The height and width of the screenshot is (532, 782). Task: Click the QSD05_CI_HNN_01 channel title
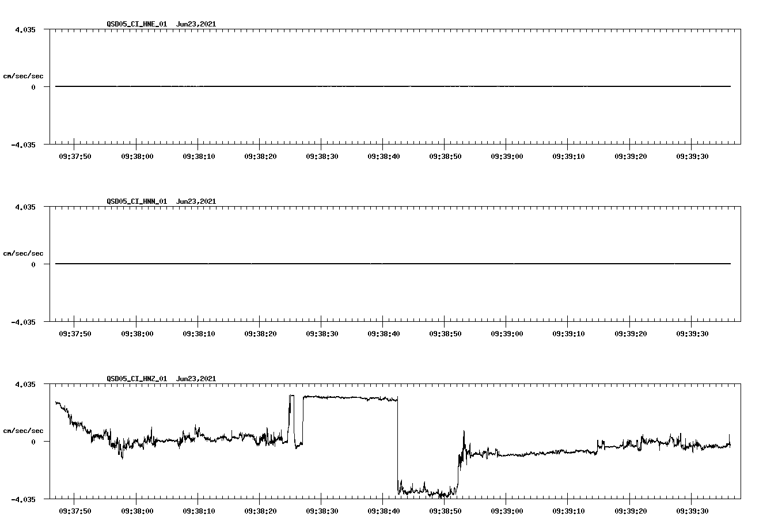tap(137, 202)
